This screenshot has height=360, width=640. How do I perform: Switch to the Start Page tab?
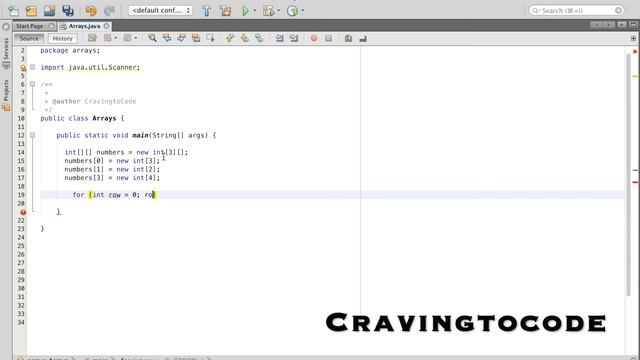pos(30,26)
